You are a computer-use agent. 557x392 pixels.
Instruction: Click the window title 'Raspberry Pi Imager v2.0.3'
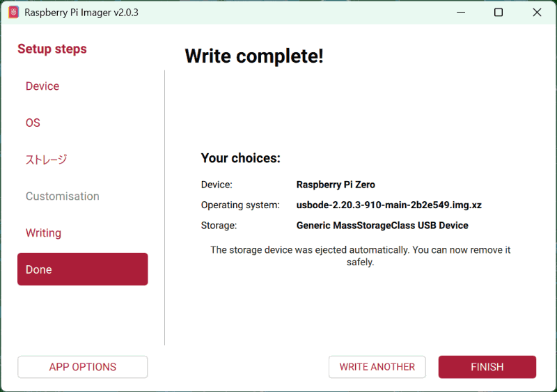coord(81,13)
